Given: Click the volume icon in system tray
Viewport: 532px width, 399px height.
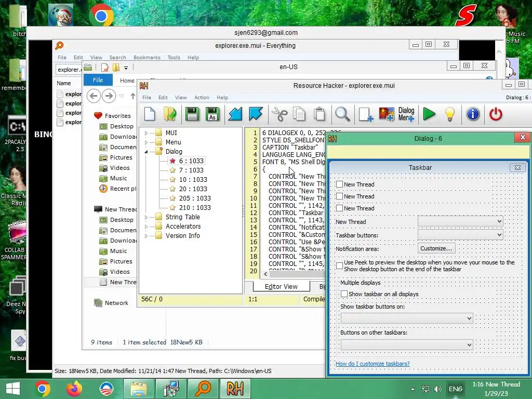Looking at the screenshot, I should coord(438,389).
